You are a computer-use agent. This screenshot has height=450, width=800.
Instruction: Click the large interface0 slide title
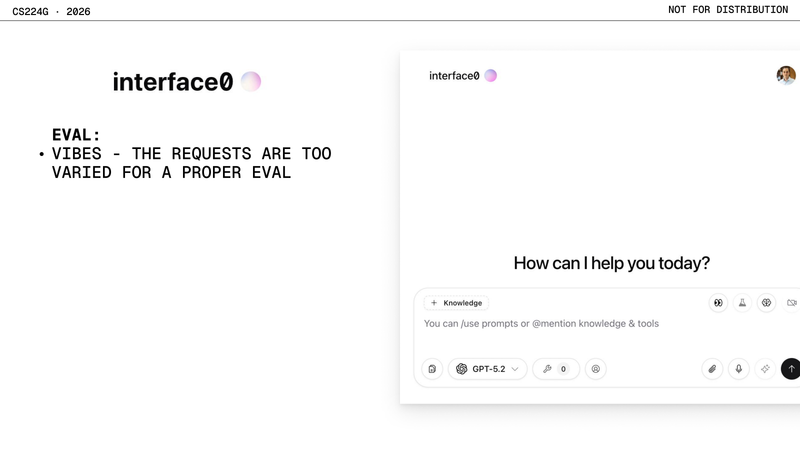[173, 82]
